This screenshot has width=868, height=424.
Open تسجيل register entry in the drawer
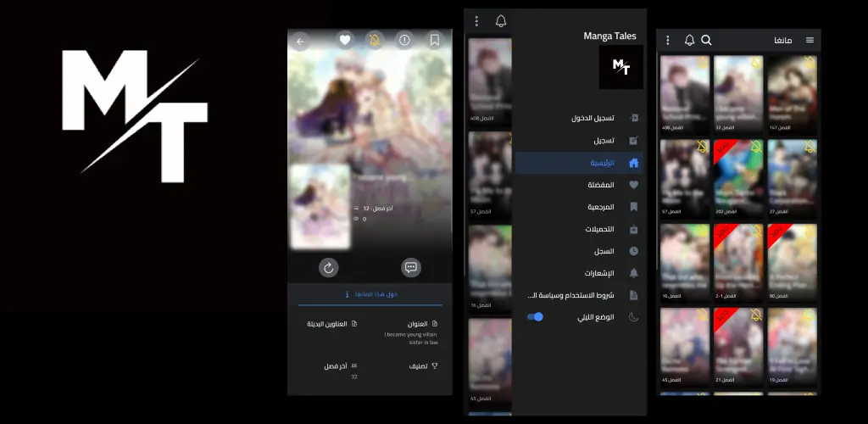579,141
